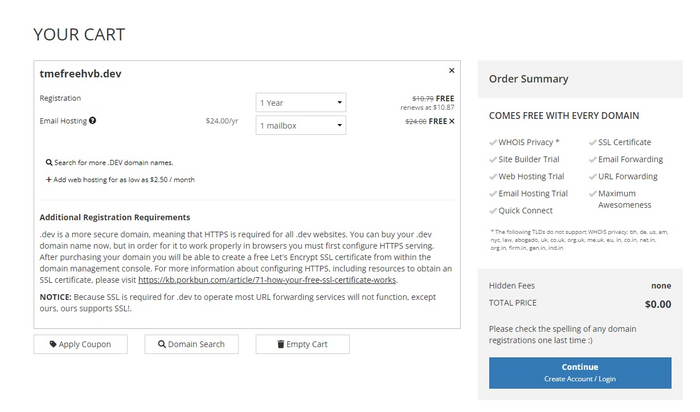Screen dimensions: 700x412
Task: Click plus icon to add web hosting
Action: [x=49, y=180]
